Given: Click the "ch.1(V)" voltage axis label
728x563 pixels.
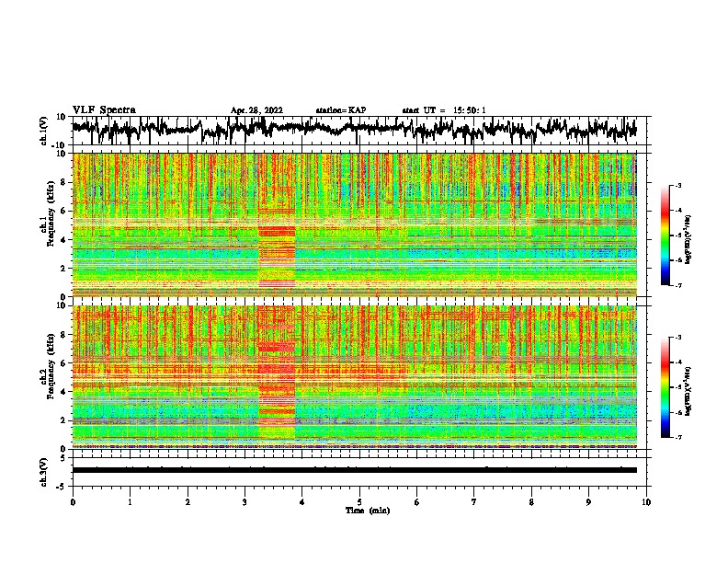Looking at the screenshot, I should coord(44,131).
